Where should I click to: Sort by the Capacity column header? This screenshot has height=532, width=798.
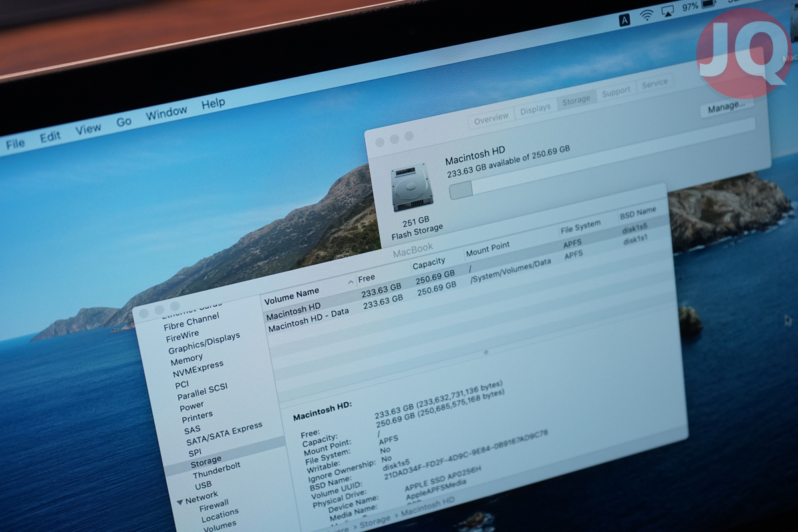click(x=429, y=265)
